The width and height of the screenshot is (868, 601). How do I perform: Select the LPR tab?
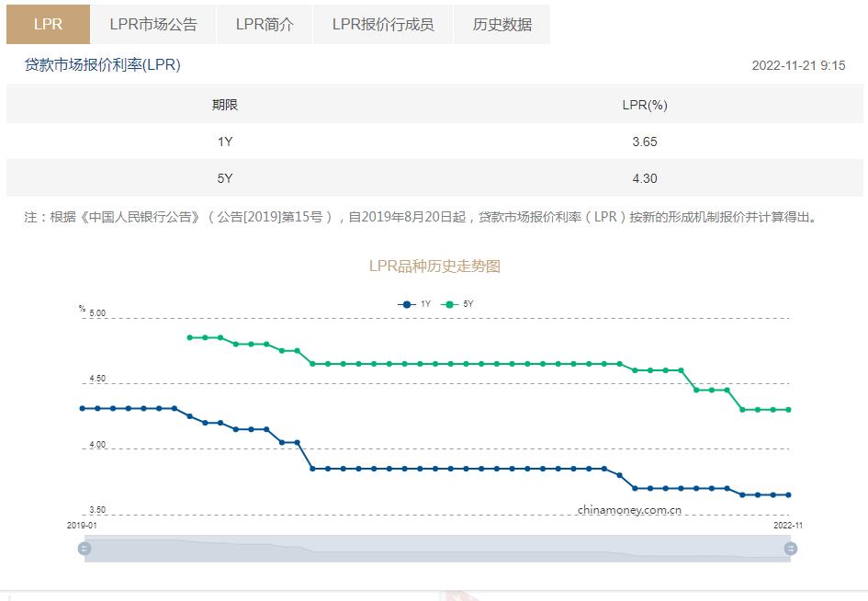[47, 25]
